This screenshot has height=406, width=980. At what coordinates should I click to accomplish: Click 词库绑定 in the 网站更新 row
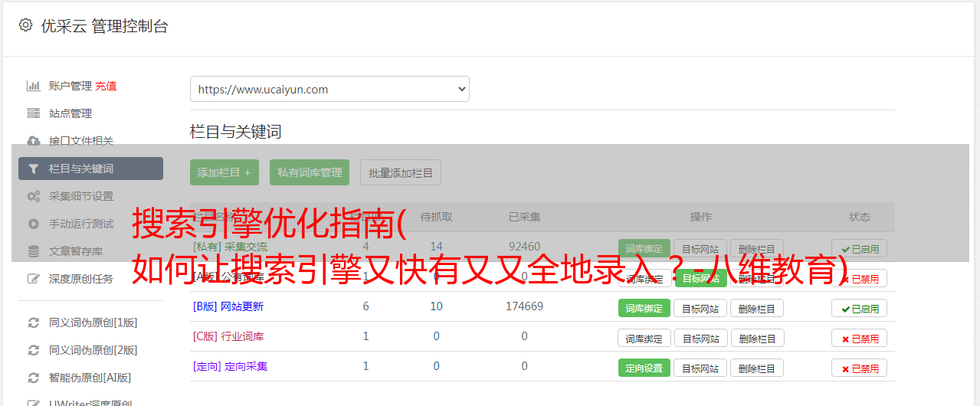pyautogui.click(x=644, y=308)
